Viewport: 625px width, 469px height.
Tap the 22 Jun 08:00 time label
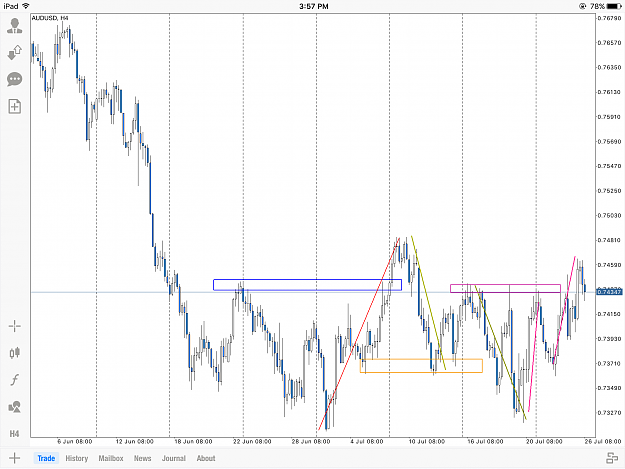252,442
